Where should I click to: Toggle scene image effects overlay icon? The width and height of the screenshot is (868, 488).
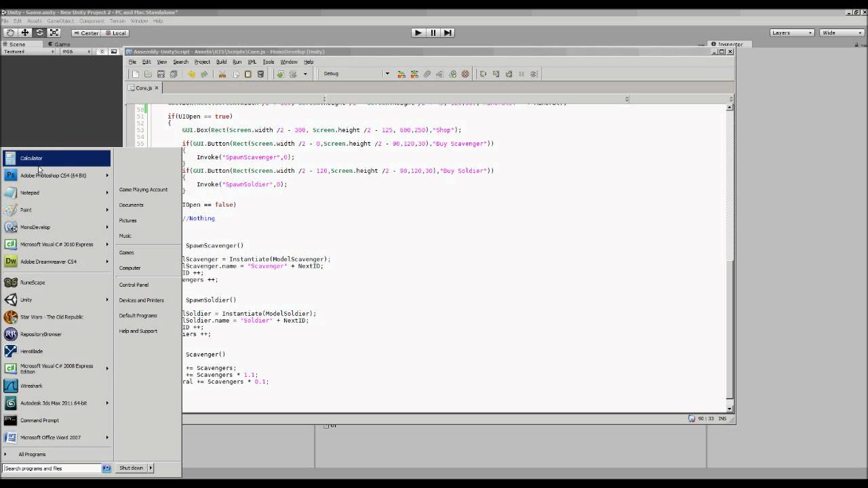click(x=114, y=52)
